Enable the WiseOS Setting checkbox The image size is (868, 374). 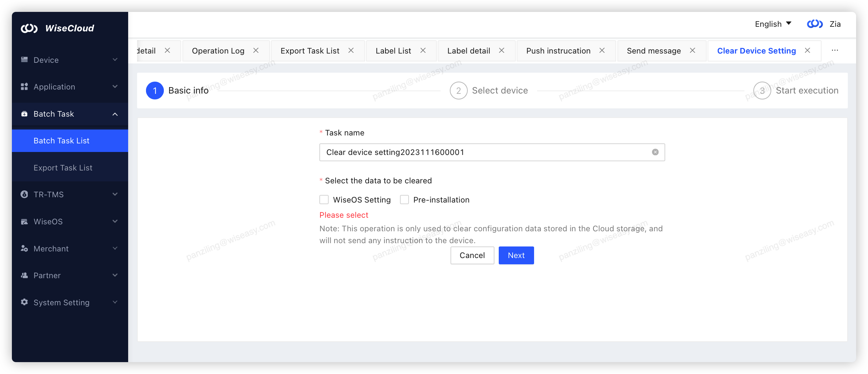pos(324,200)
